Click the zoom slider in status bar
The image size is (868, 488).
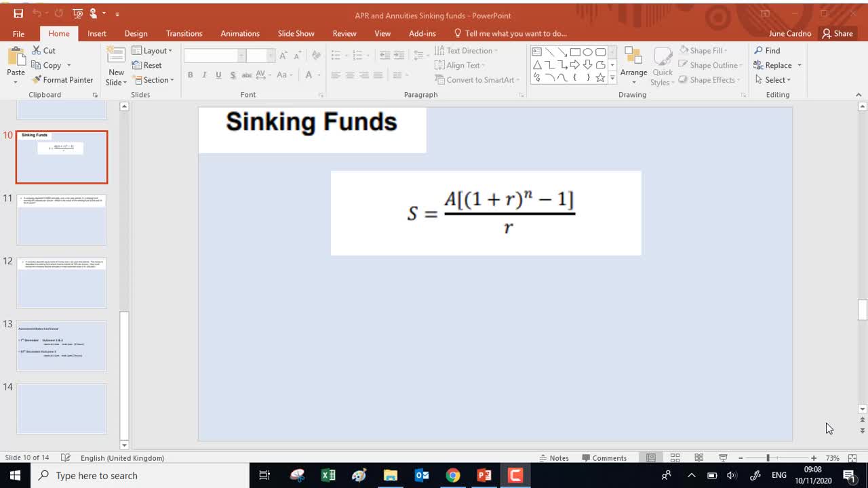pos(768,458)
